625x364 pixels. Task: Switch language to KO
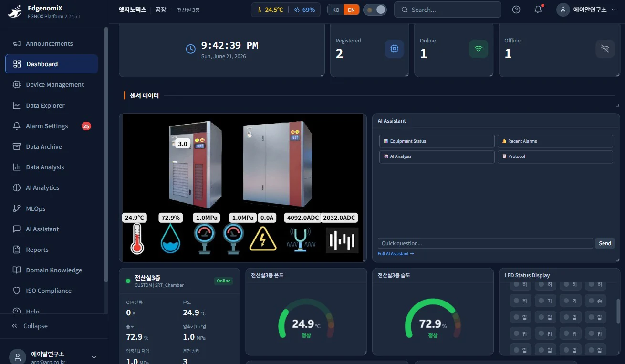(x=336, y=10)
